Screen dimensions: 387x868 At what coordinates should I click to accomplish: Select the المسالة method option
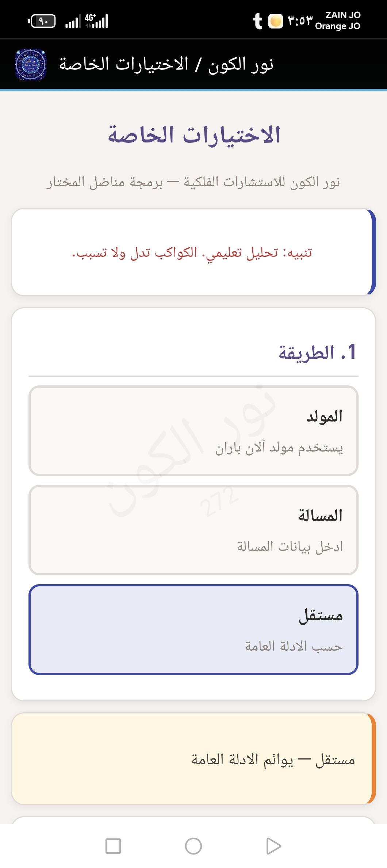193,530
